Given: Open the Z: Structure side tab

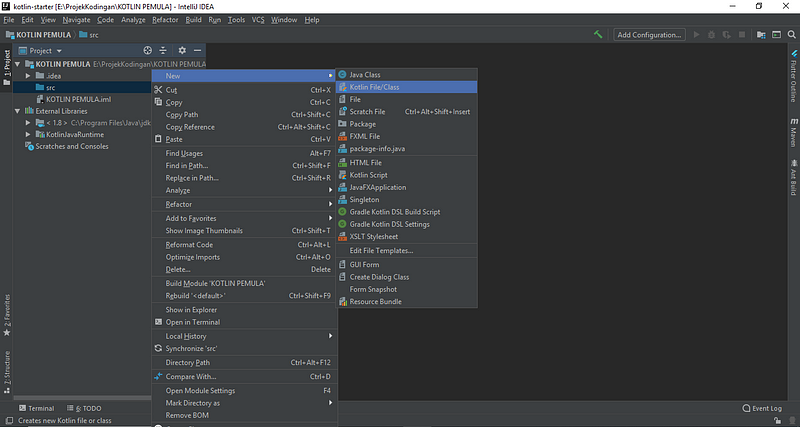Looking at the screenshot, I should pyautogui.click(x=7, y=372).
